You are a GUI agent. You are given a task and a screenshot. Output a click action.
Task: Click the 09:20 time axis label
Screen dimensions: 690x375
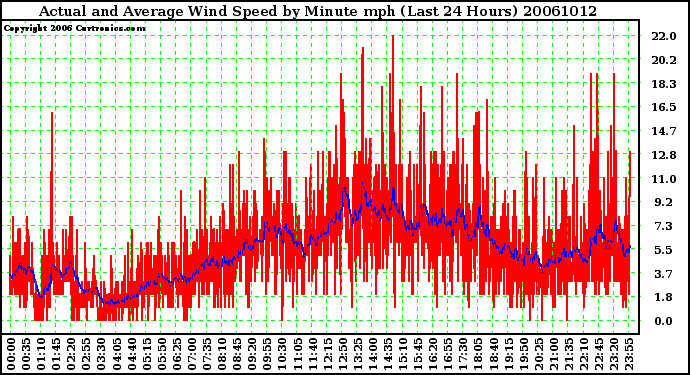point(252,354)
